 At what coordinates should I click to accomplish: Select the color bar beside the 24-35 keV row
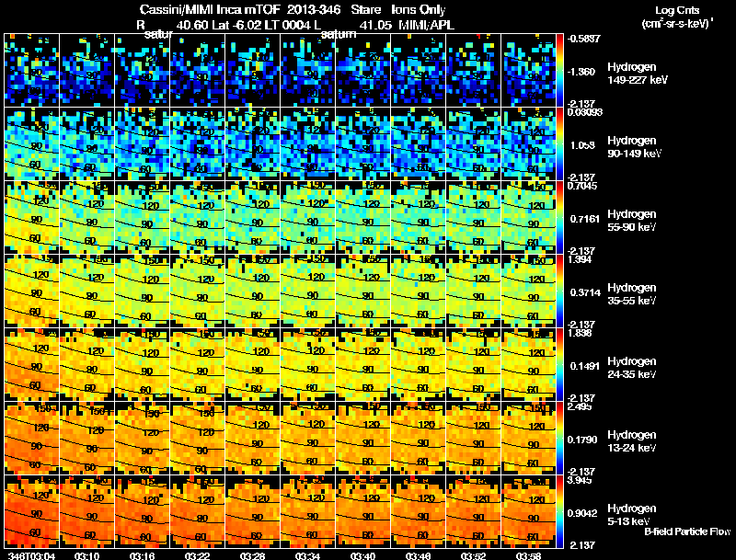[559, 364]
